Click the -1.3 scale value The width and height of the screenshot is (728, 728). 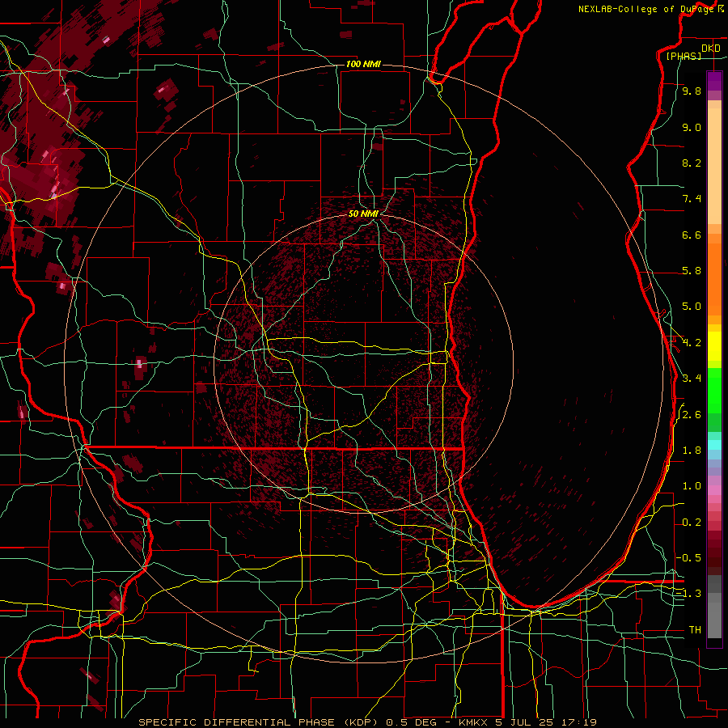pos(688,594)
